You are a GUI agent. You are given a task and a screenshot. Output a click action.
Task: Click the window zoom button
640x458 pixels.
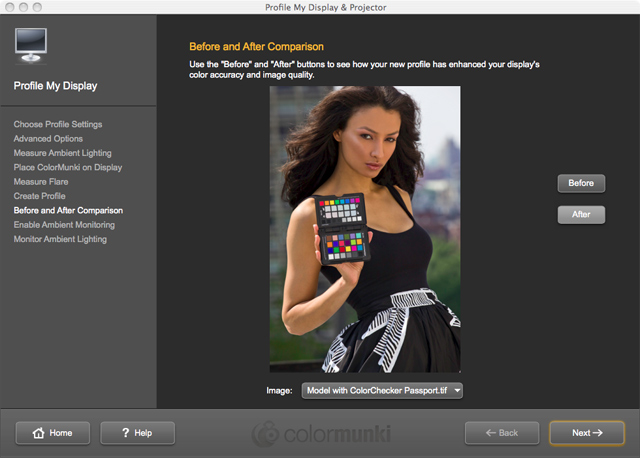click(x=37, y=7)
